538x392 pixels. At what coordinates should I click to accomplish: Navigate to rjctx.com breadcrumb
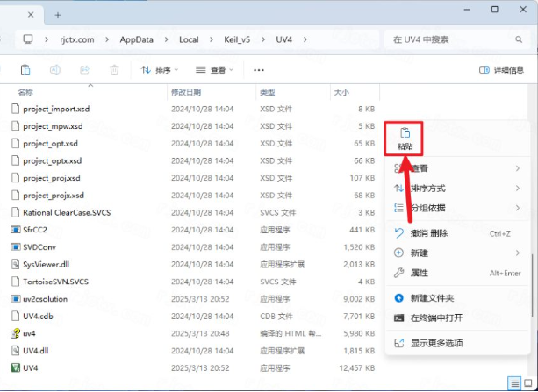point(77,39)
